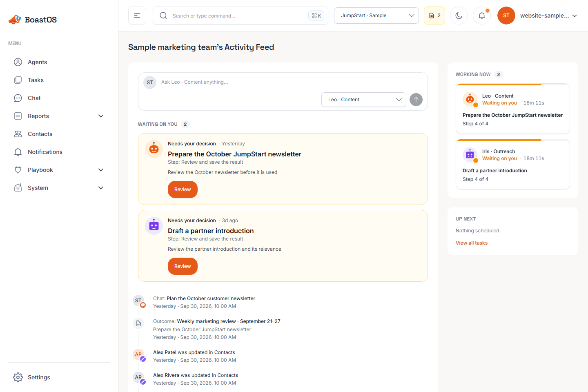Open the Chat bubble icon in sidebar

[18, 98]
